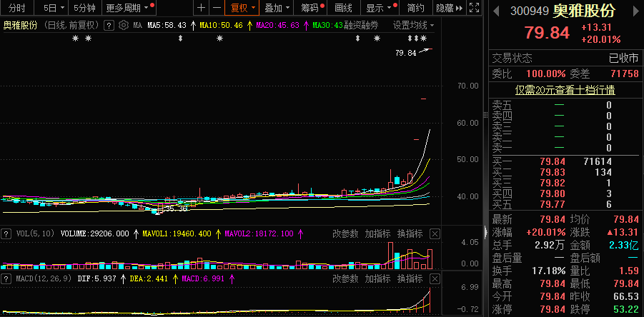Open MA settings gear icon

[x=123, y=25]
